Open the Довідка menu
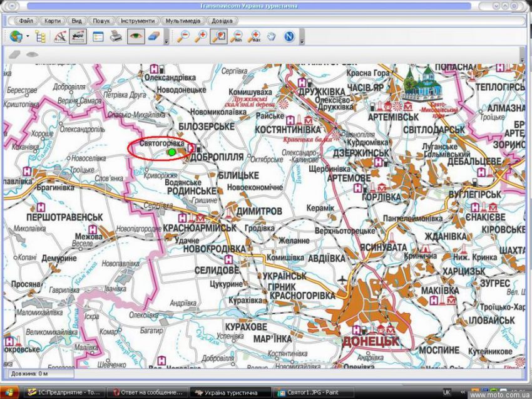Screen dimensions: 532x399 222,21
